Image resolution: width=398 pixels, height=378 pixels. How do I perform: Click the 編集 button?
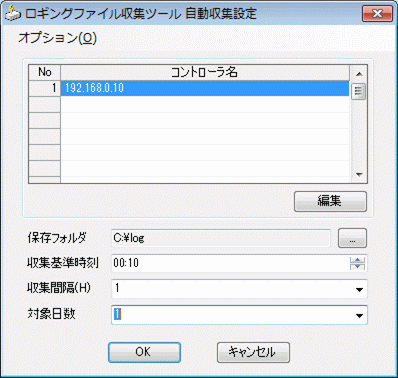[330, 201]
